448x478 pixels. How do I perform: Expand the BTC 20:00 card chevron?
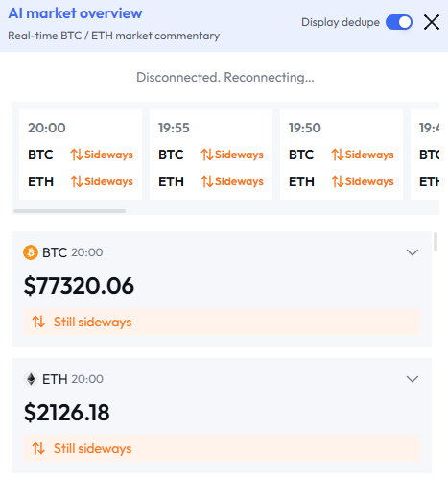[x=413, y=252]
